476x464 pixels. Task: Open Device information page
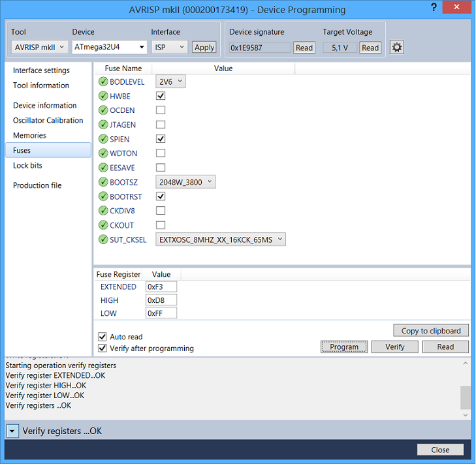tap(44, 105)
